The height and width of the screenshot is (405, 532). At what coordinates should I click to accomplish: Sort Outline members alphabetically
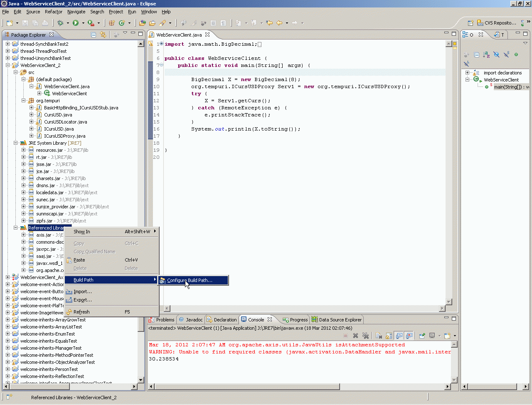[486, 54]
